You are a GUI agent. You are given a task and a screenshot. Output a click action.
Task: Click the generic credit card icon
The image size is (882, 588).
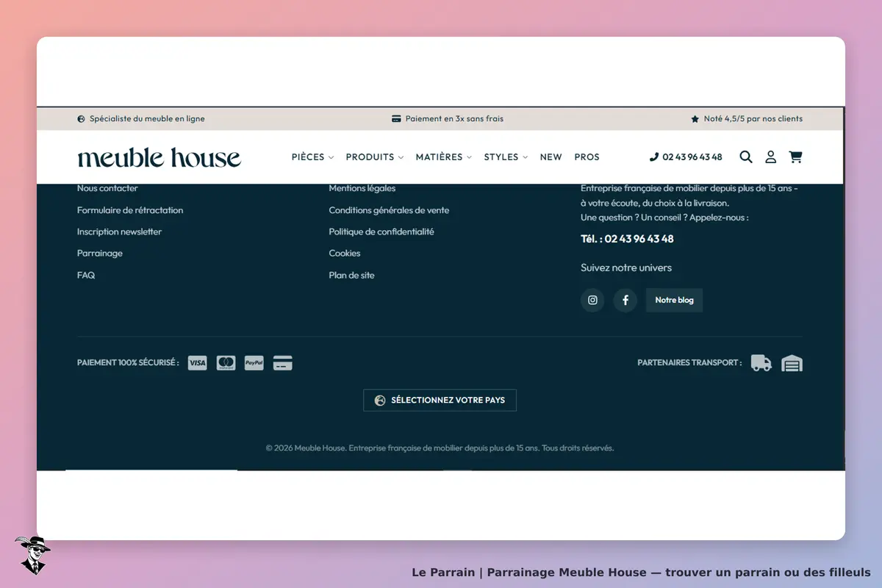(x=283, y=362)
